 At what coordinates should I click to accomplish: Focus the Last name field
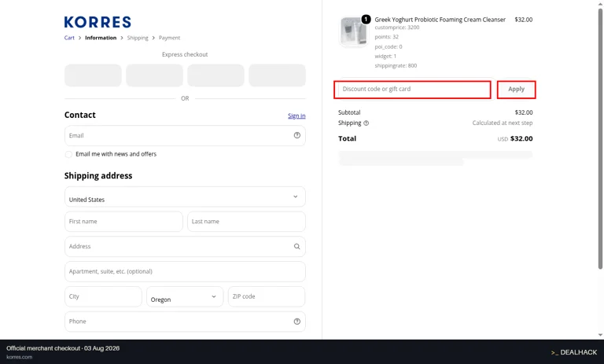pyautogui.click(x=246, y=222)
